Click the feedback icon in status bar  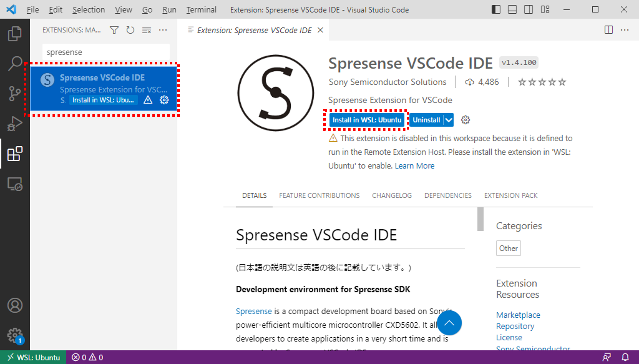[607, 357]
